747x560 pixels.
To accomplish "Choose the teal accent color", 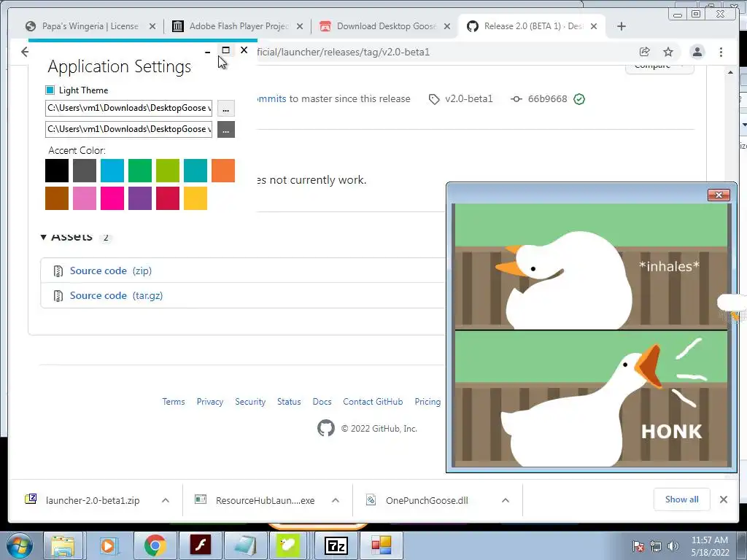I will 196,171.
